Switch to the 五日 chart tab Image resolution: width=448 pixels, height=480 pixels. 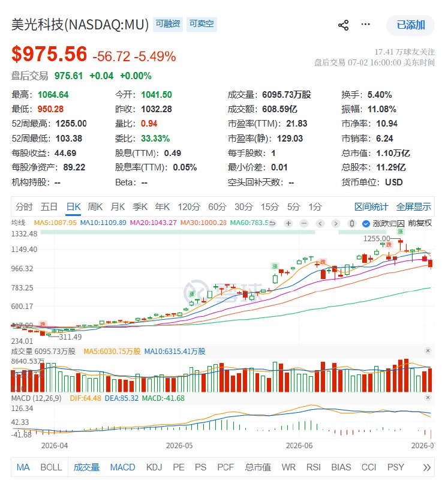tap(49, 207)
